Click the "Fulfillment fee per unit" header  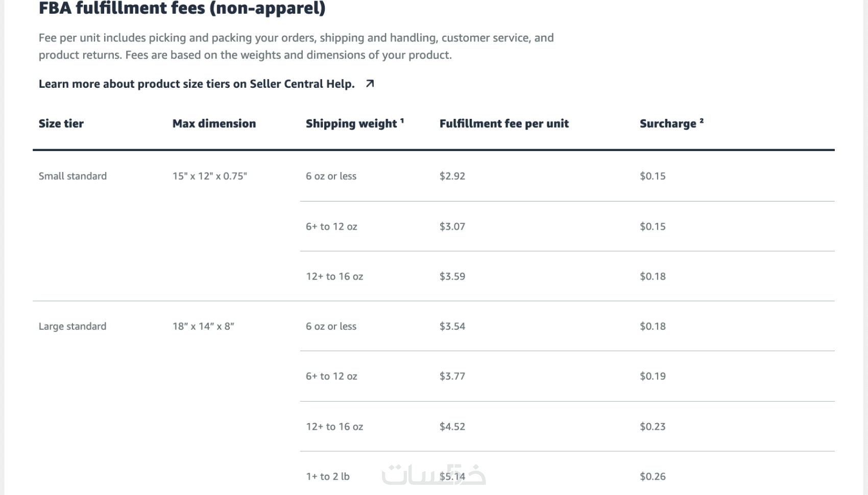pyautogui.click(x=503, y=123)
